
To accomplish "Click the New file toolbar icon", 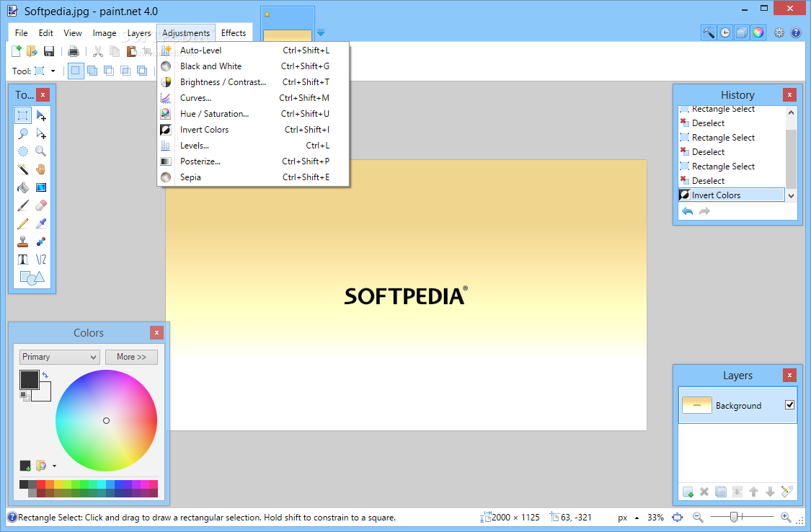I will tap(17, 50).
